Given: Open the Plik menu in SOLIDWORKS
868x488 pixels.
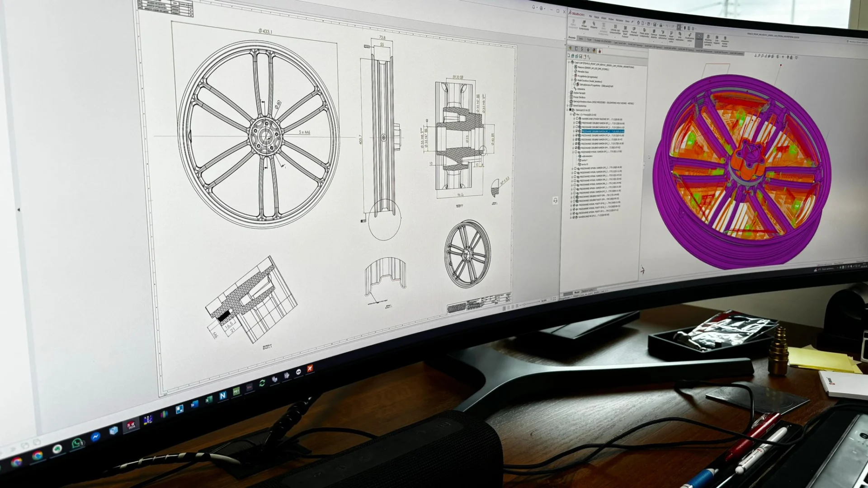Looking at the screenshot, I should point(590,16).
